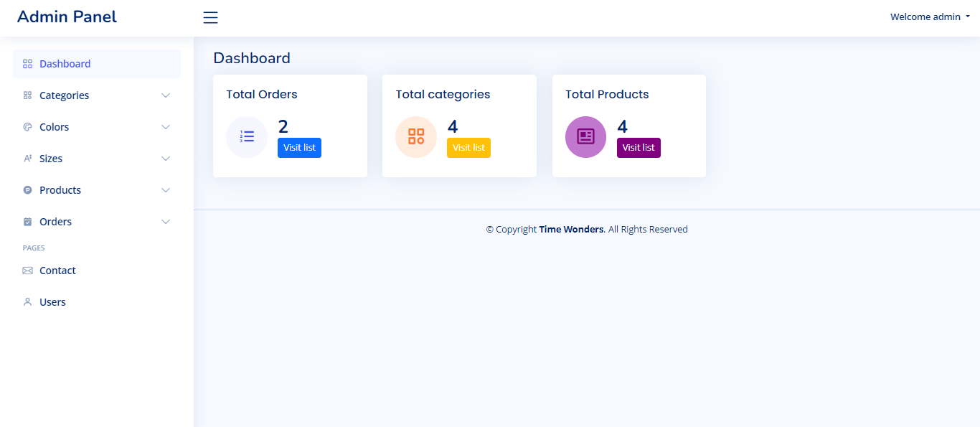The height and width of the screenshot is (427, 980).
Task: Click the Total categories card title
Action: [x=443, y=94]
